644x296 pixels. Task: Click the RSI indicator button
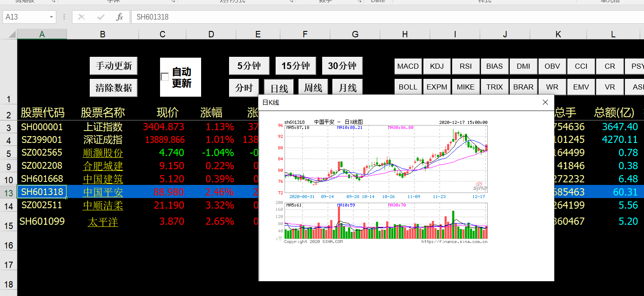pyautogui.click(x=466, y=66)
